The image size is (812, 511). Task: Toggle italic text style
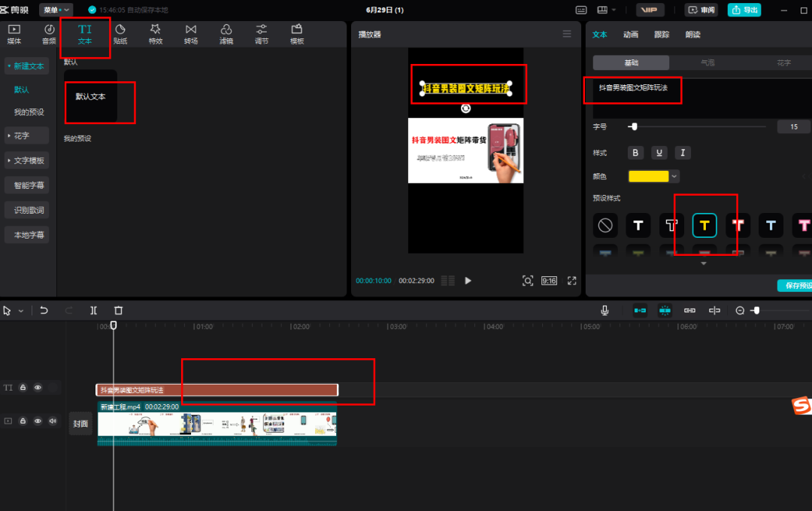tap(683, 153)
